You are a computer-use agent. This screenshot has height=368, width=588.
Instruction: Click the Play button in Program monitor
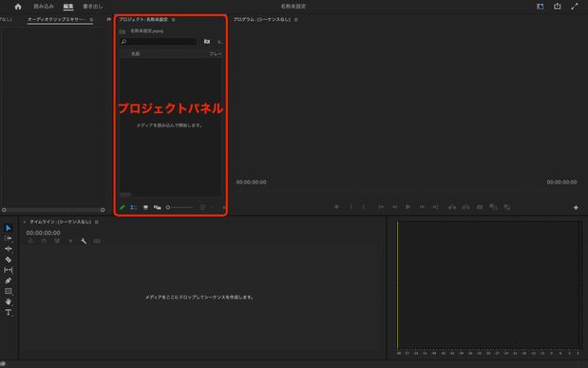tap(408, 207)
